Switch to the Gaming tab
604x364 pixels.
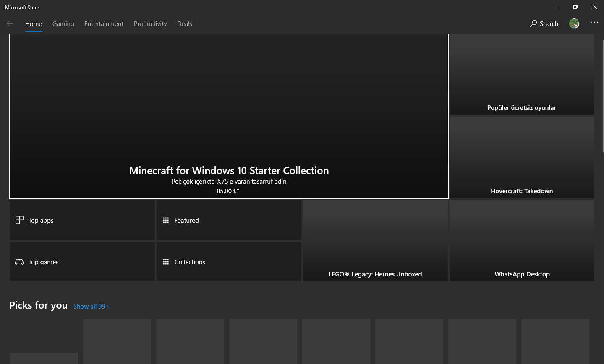[x=63, y=24]
